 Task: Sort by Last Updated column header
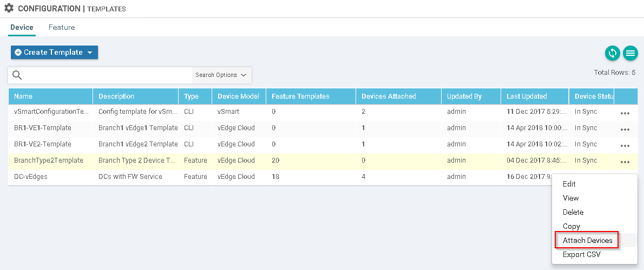(x=527, y=97)
